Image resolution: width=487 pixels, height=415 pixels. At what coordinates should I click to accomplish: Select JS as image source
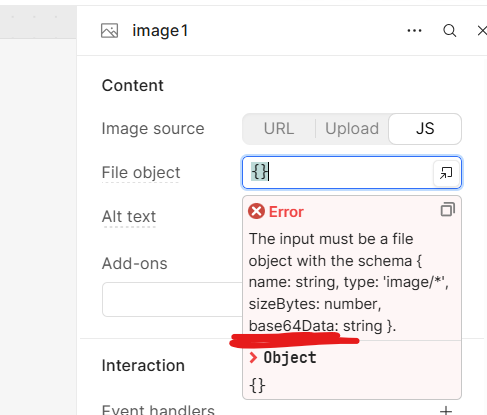425,129
